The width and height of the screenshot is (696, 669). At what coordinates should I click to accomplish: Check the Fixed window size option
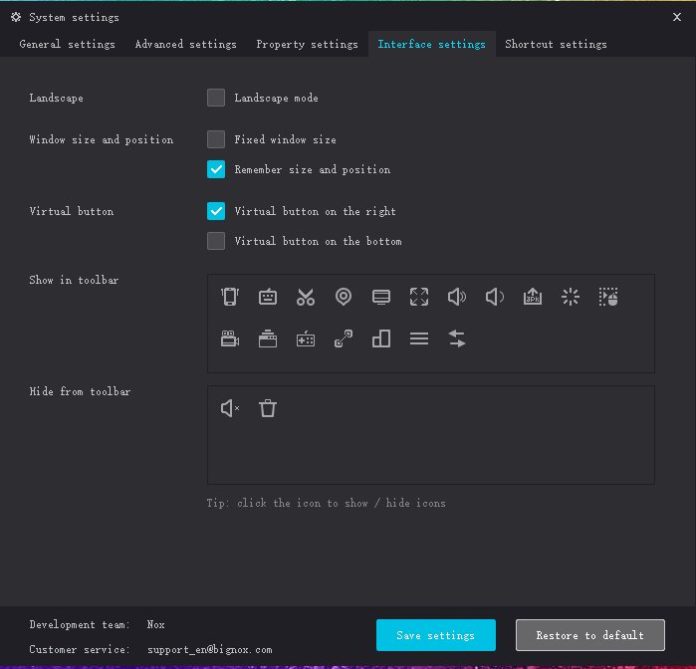click(x=216, y=140)
